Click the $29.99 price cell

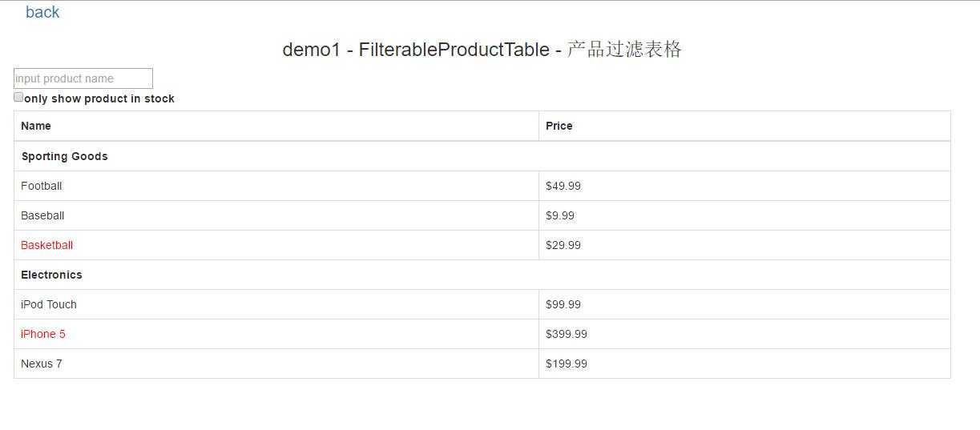tap(563, 245)
